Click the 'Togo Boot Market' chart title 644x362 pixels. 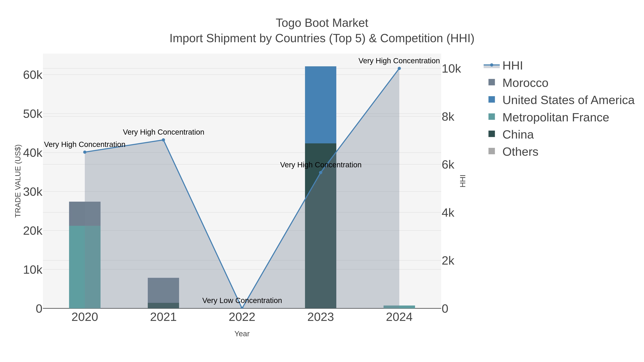click(322, 23)
